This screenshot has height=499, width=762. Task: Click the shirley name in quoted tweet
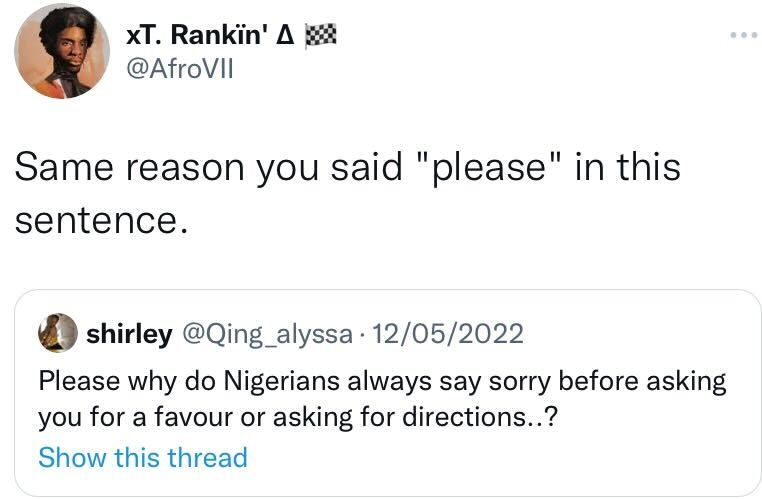tap(129, 334)
